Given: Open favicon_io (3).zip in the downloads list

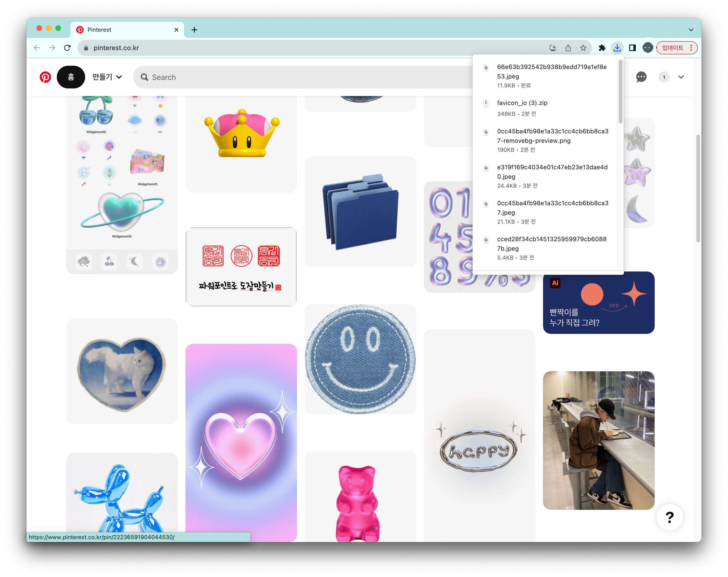Looking at the screenshot, I should tap(522, 103).
